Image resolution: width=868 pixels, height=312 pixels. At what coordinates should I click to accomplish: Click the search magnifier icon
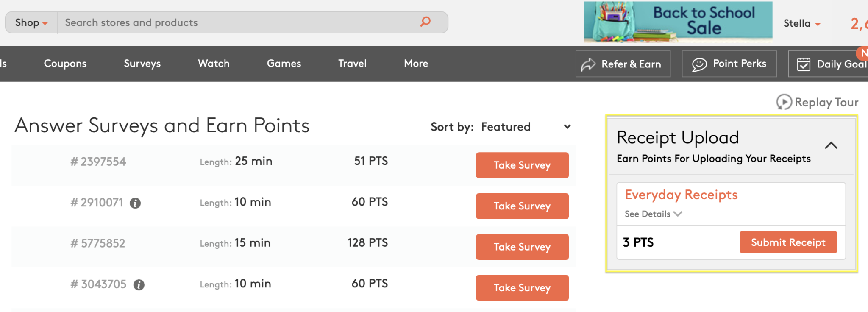(425, 22)
